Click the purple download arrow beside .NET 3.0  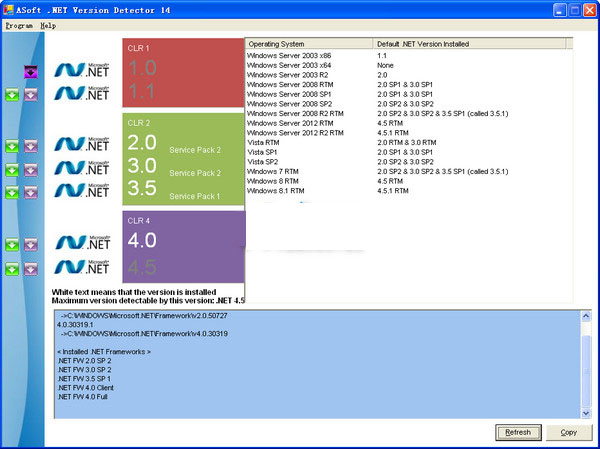pos(31,170)
